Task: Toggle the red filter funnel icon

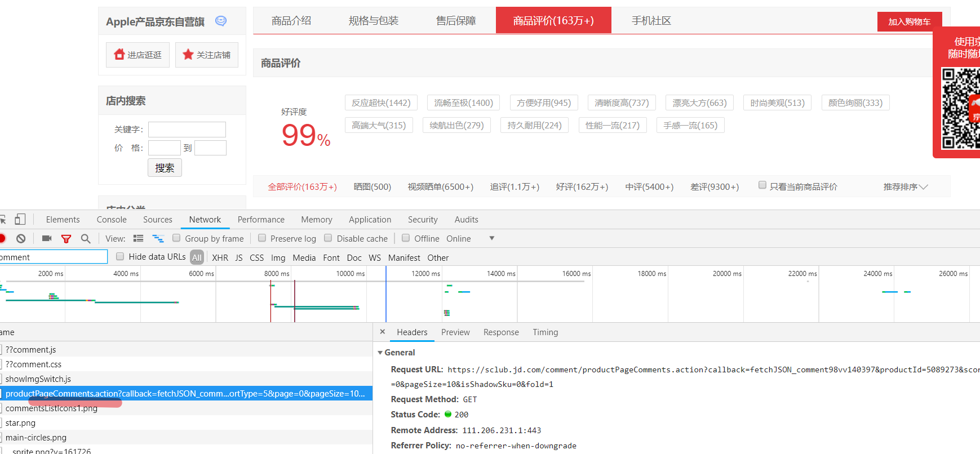Action: tap(66, 239)
